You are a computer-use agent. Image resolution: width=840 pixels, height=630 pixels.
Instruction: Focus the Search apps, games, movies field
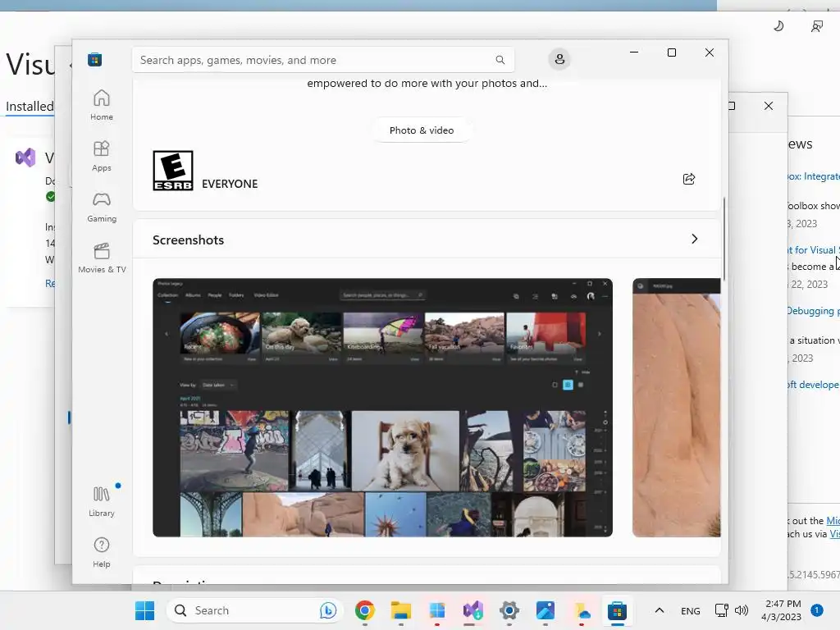tap(323, 60)
